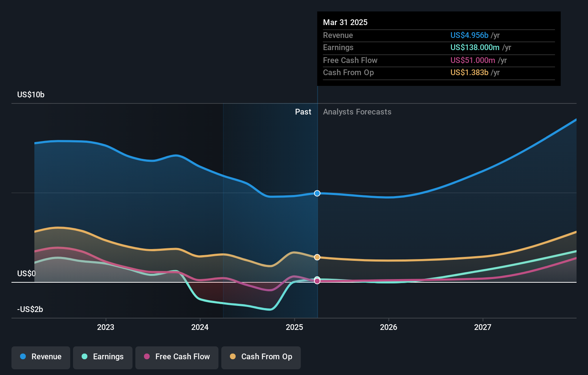
Task: Toggle the Free Cash Flow legend button
Action: coord(177,357)
